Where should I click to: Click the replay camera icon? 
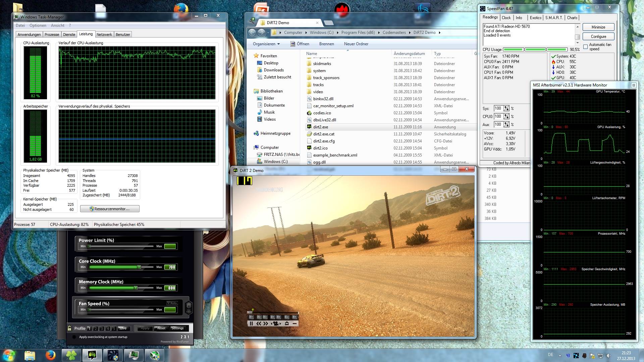(x=276, y=323)
